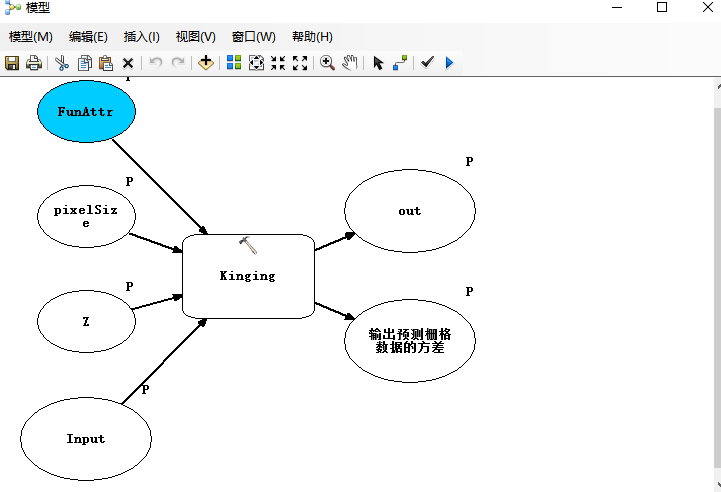Select the blue FunAttr variable oval
This screenshot has height=492, width=721.
pos(86,111)
